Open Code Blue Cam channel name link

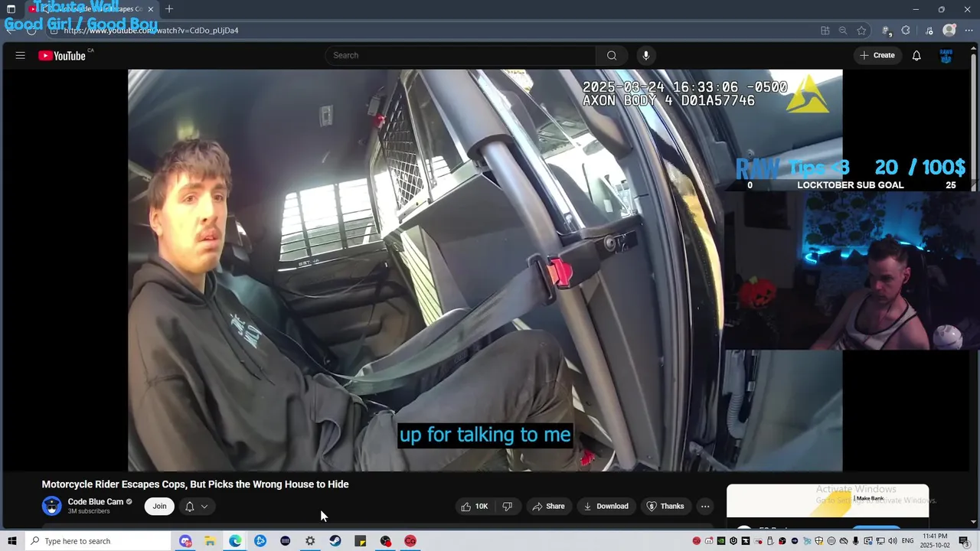tap(96, 502)
